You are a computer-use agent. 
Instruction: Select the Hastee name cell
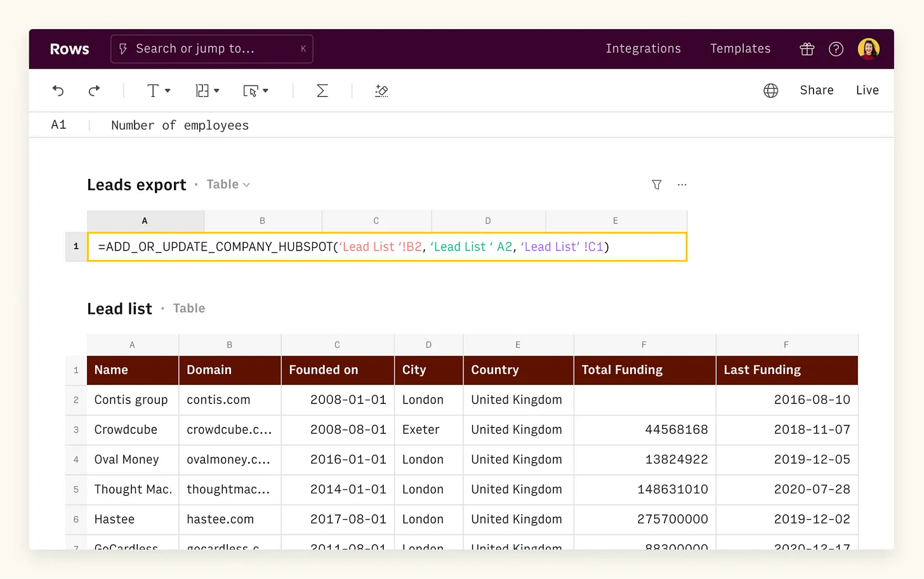pos(133,519)
